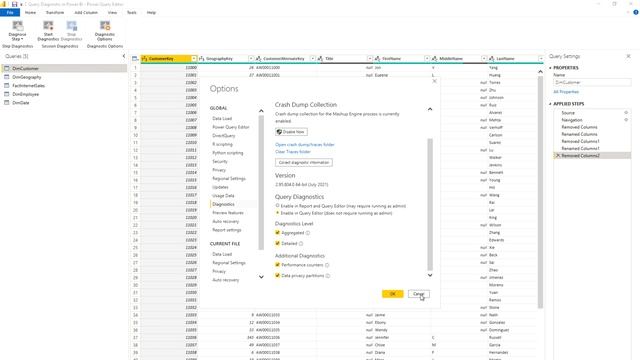Image resolution: width=640 pixels, height=360 pixels.
Task: Select Preview features in Options list
Action: (x=228, y=213)
